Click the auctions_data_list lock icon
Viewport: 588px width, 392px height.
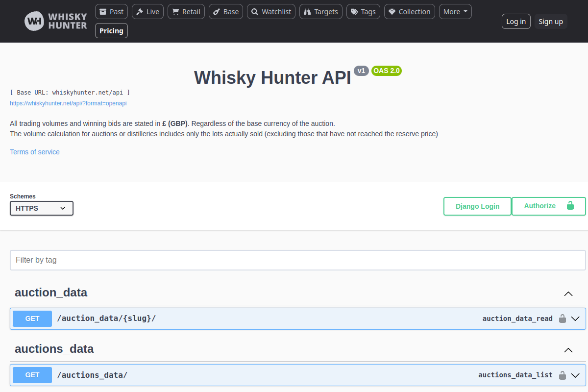tap(563, 375)
